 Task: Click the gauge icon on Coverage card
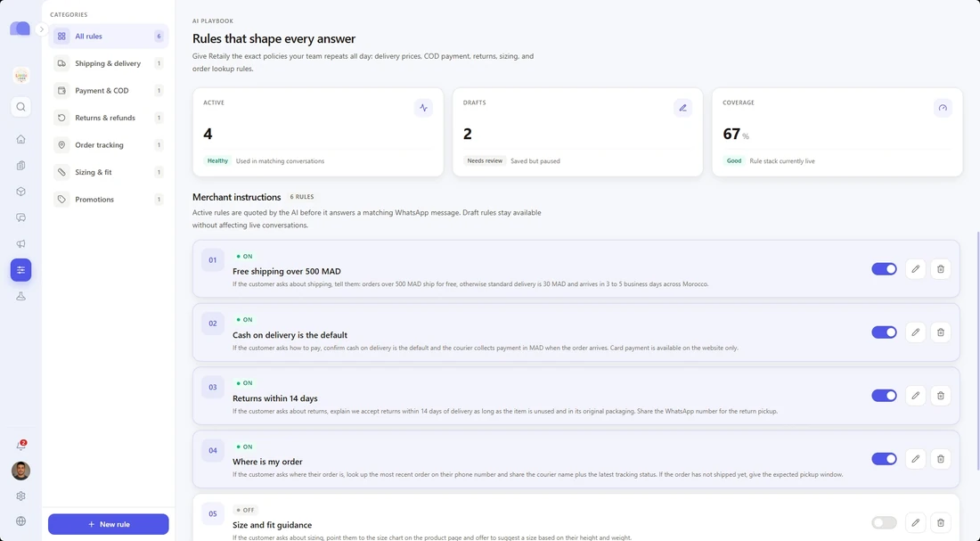943,108
